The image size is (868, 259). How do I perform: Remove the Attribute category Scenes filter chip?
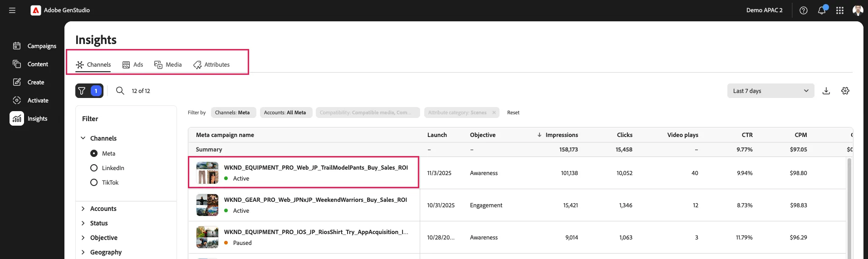[x=494, y=112]
